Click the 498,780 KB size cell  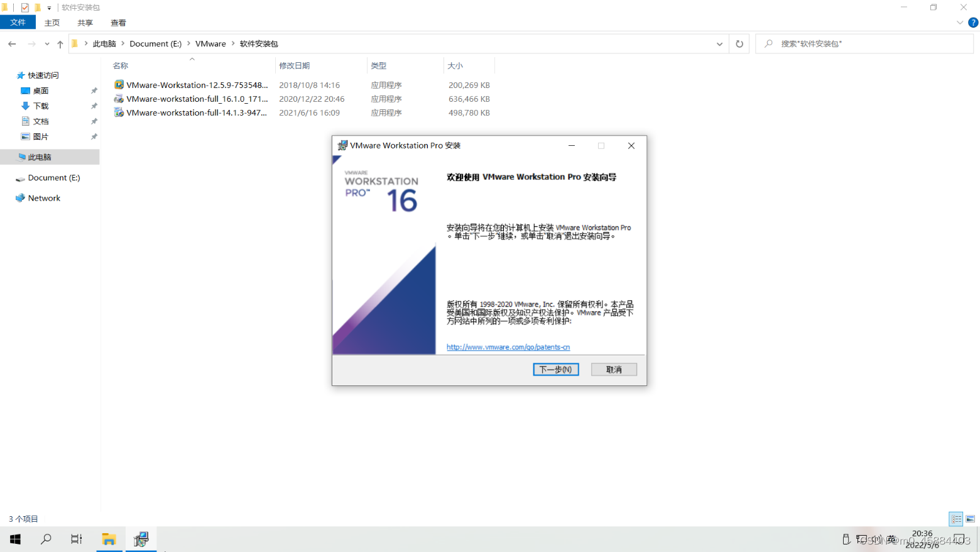pyautogui.click(x=469, y=113)
